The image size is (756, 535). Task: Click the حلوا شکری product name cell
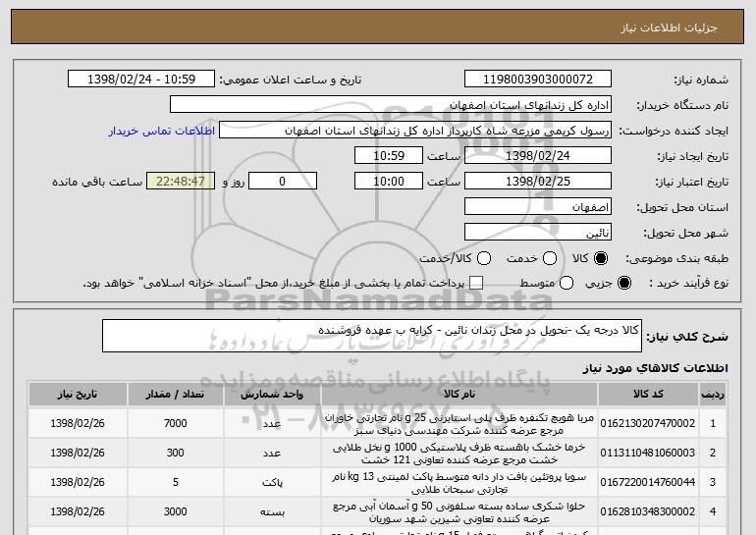tap(459, 511)
